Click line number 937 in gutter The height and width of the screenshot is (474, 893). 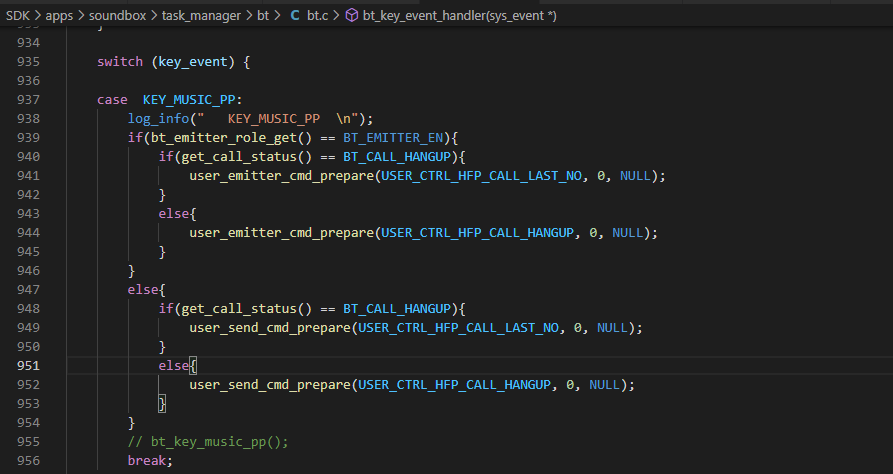point(28,100)
